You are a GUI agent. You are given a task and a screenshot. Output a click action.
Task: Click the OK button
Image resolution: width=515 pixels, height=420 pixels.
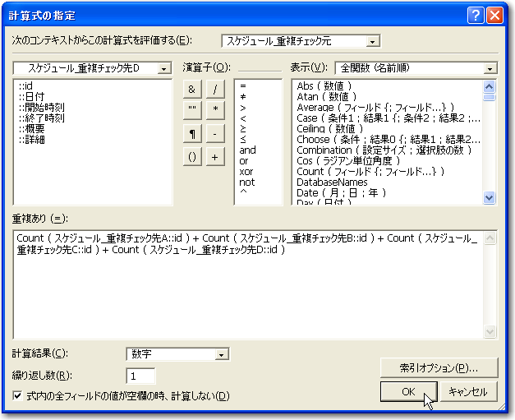click(407, 392)
